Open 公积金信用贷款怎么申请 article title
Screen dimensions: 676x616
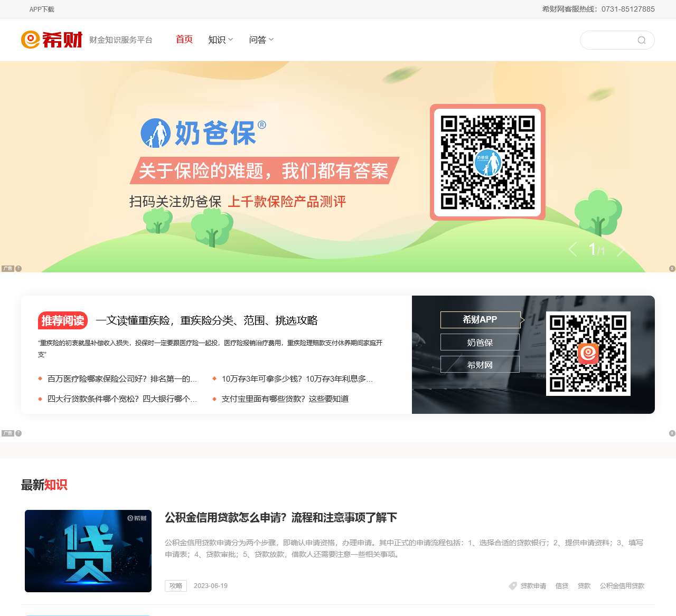281,517
